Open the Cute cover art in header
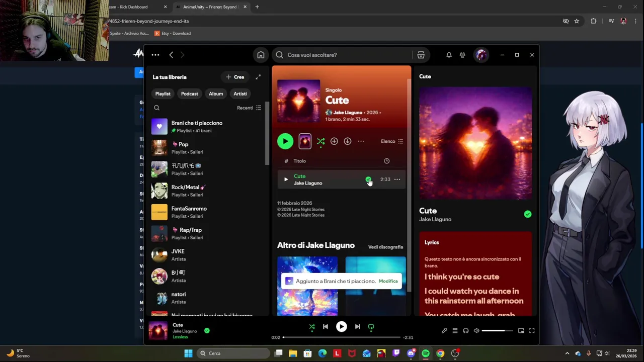644x362 pixels. pos(298,101)
